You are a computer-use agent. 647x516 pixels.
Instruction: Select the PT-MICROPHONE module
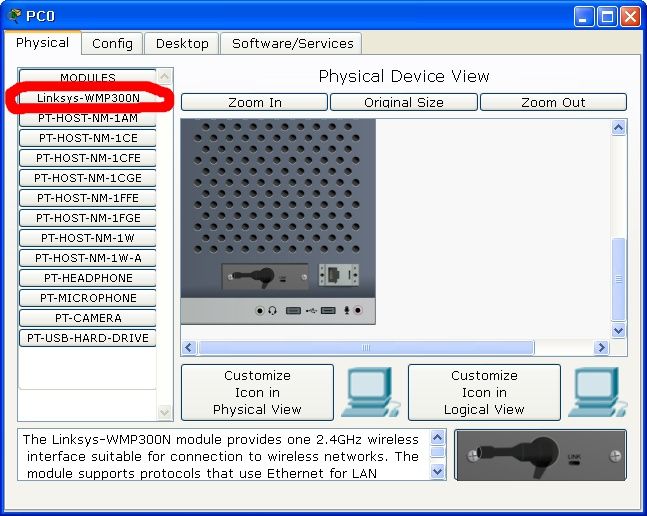point(87,298)
